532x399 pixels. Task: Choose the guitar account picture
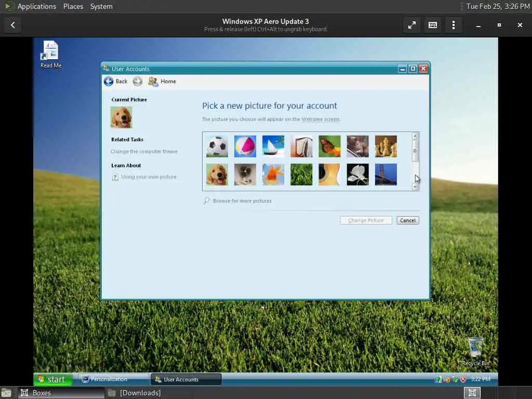tap(329, 175)
